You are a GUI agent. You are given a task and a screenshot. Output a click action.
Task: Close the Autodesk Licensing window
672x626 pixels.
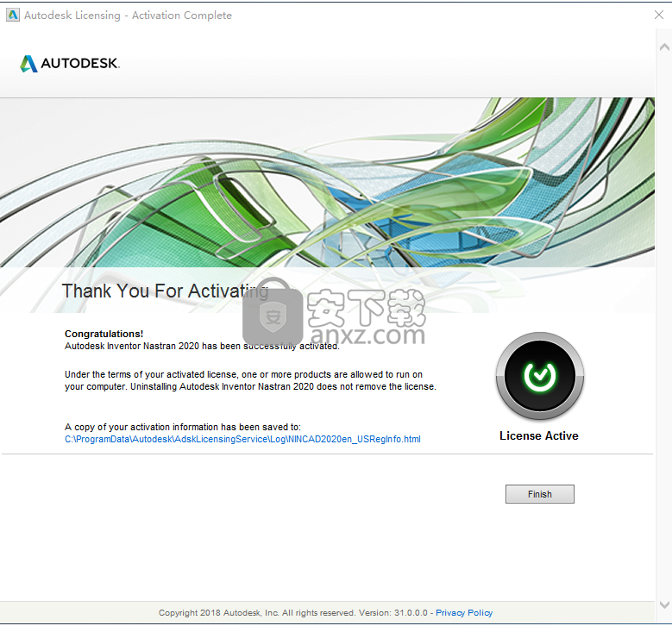(659, 15)
